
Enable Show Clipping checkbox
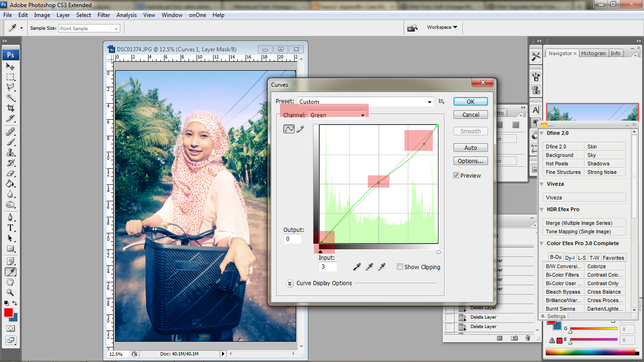pos(400,267)
